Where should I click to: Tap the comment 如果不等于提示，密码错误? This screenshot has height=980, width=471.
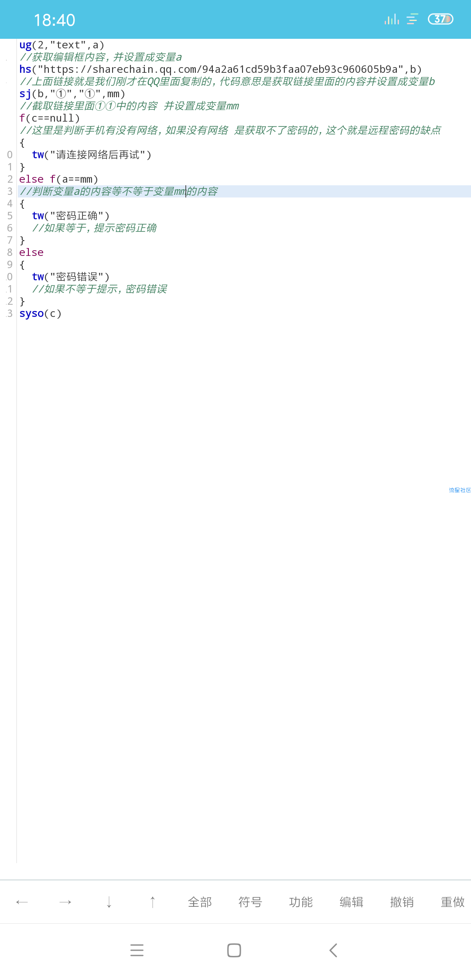pos(99,289)
